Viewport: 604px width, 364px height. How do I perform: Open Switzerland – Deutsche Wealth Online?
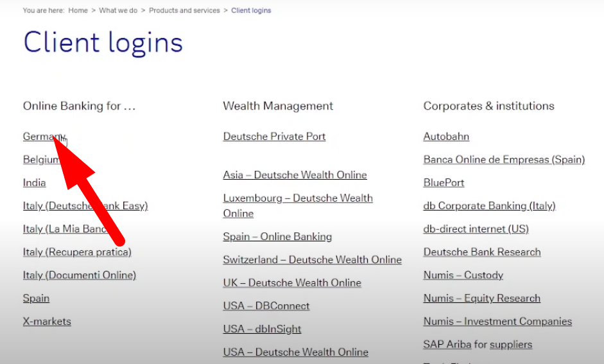pyautogui.click(x=312, y=259)
